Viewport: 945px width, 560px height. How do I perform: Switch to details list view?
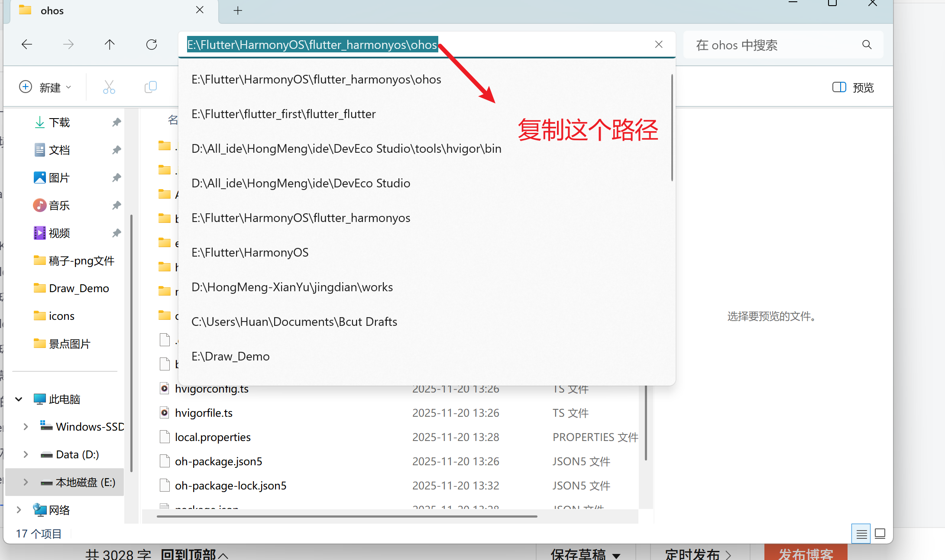(x=861, y=534)
